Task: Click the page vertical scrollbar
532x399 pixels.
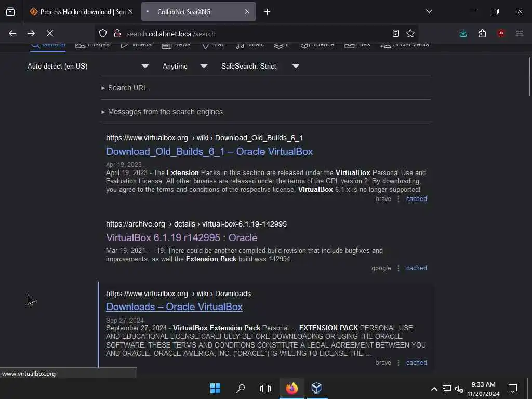Action: 529,76
